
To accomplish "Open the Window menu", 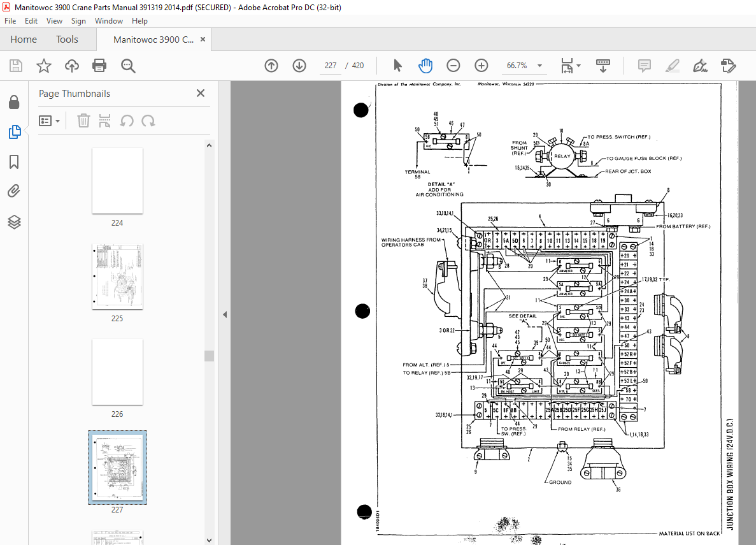I will (x=108, y=21).
